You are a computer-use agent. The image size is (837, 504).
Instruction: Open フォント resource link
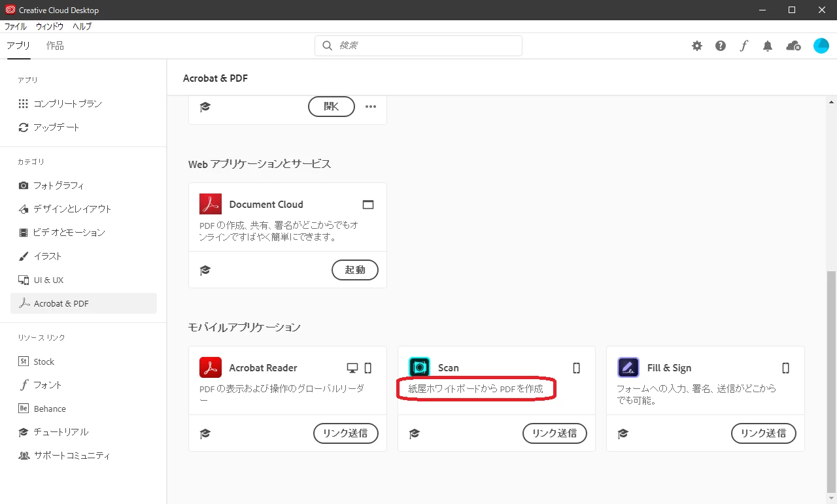(84, 385)
